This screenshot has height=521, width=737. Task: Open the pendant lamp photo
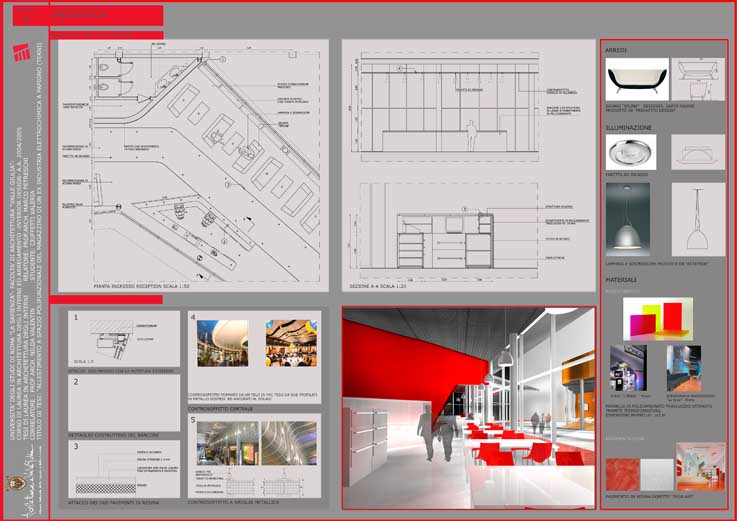(627, 219)
